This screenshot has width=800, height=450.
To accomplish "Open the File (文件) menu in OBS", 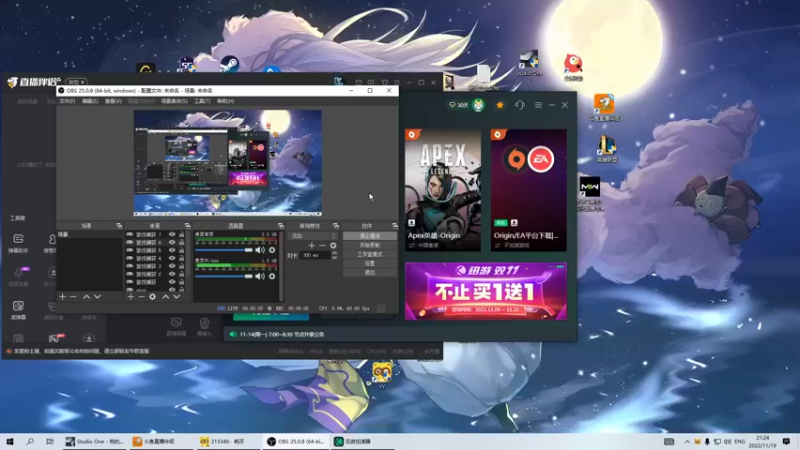I will 67,101.
